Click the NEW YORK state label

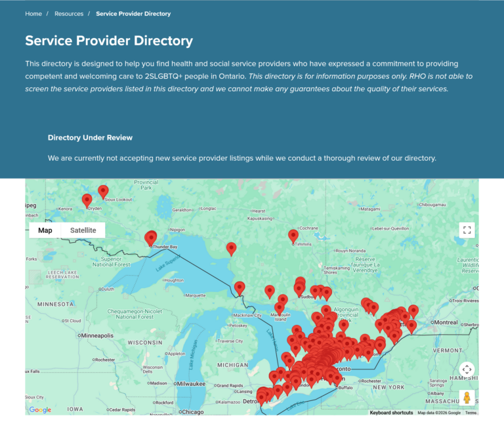click(388, 387)
